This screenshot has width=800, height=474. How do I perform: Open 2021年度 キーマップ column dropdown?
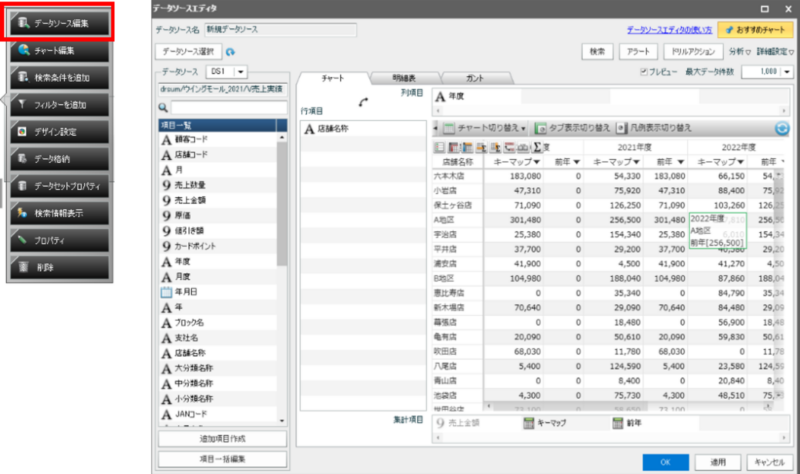tap(636, 162)
